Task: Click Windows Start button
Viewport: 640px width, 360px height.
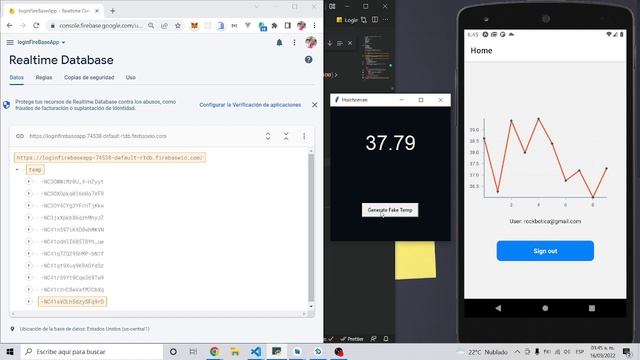Action: pos(10,351)
